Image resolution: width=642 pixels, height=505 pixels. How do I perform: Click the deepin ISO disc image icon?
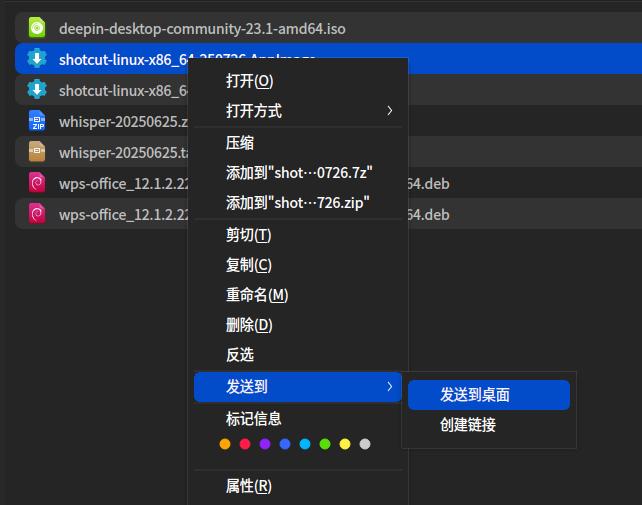37,28
